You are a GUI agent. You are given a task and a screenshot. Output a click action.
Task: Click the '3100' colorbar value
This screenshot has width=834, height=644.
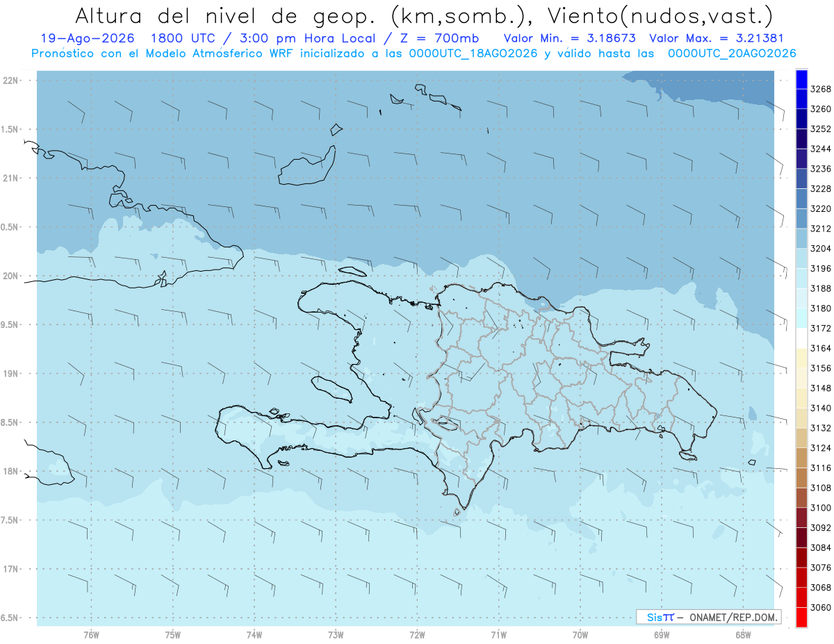(821, 508)
